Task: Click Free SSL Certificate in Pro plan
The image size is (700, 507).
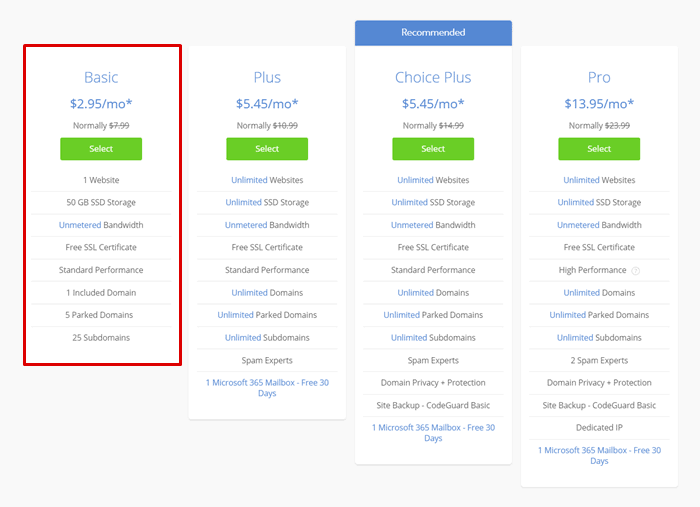Action: click(599, 247)
